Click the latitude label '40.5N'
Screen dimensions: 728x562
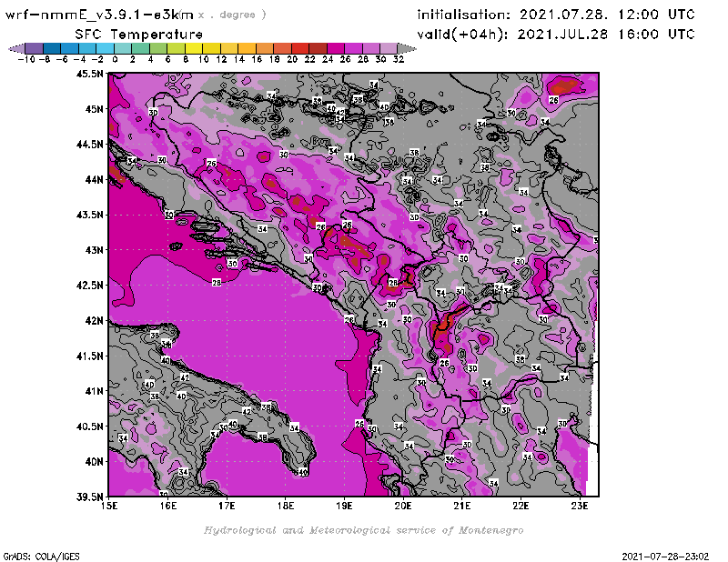click(x=90, y=427)
